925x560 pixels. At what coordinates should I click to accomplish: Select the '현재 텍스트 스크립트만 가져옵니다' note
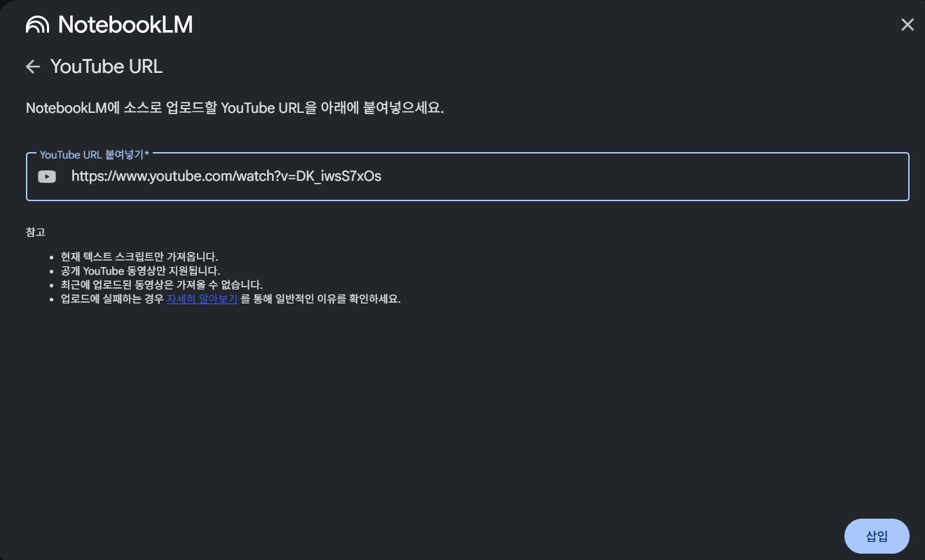(139, 257)
